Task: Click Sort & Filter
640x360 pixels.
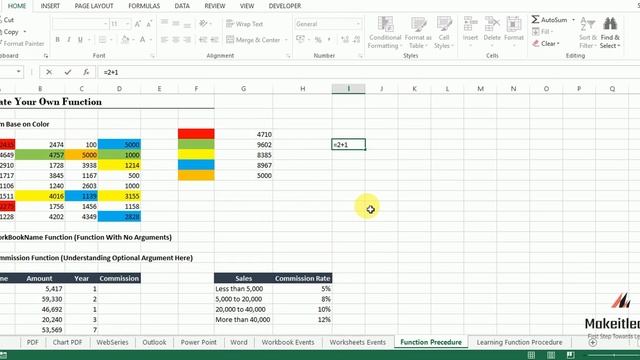Action: (588, 33)
